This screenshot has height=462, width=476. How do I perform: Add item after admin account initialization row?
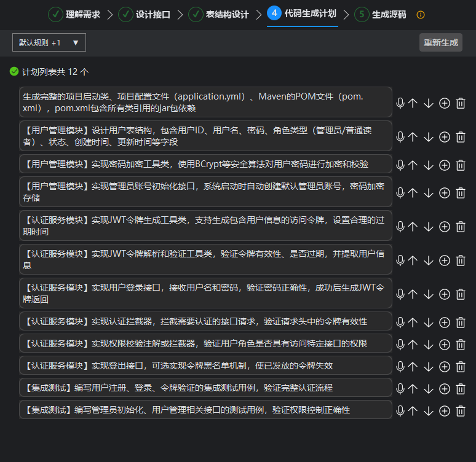[445, 193]
